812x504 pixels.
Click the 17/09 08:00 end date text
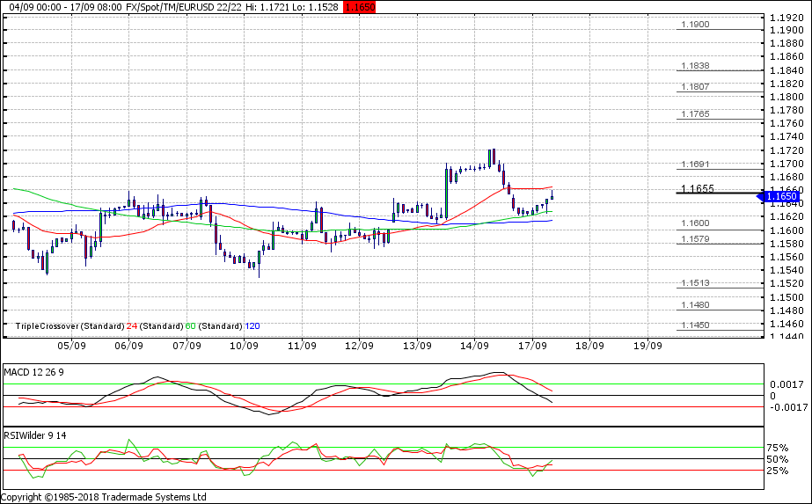pyautogui.click(x=97, y=7)
